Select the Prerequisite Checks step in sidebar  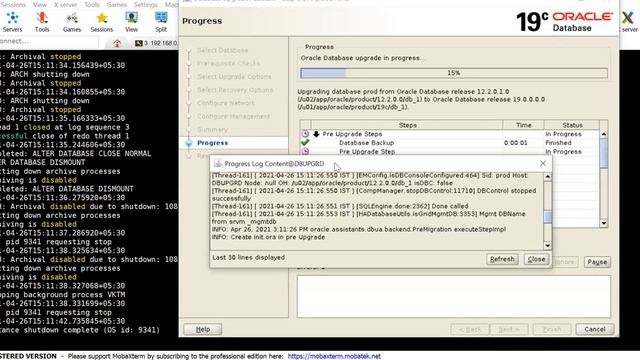pos(228,63)
